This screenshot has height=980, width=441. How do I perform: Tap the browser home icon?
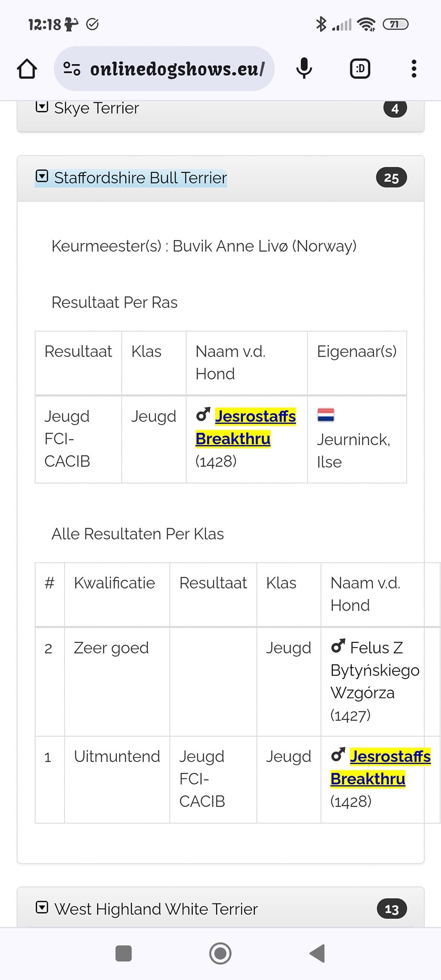(27, 69)
